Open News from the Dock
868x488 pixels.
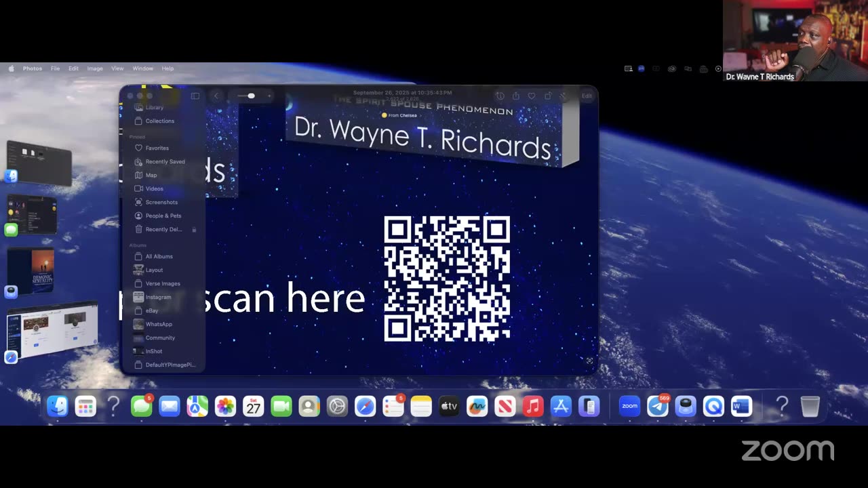[505, 406]
